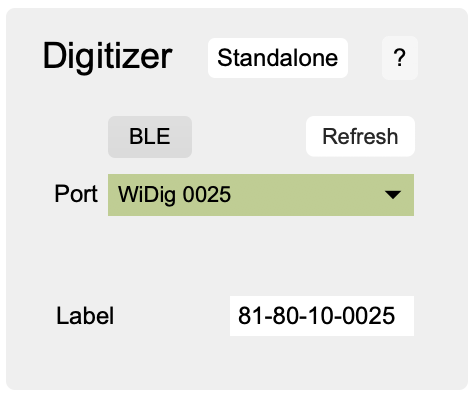This screenshot has width=476, height=396.
Task: Select the WiDig 0025 port entry
Action: point(174,195)
